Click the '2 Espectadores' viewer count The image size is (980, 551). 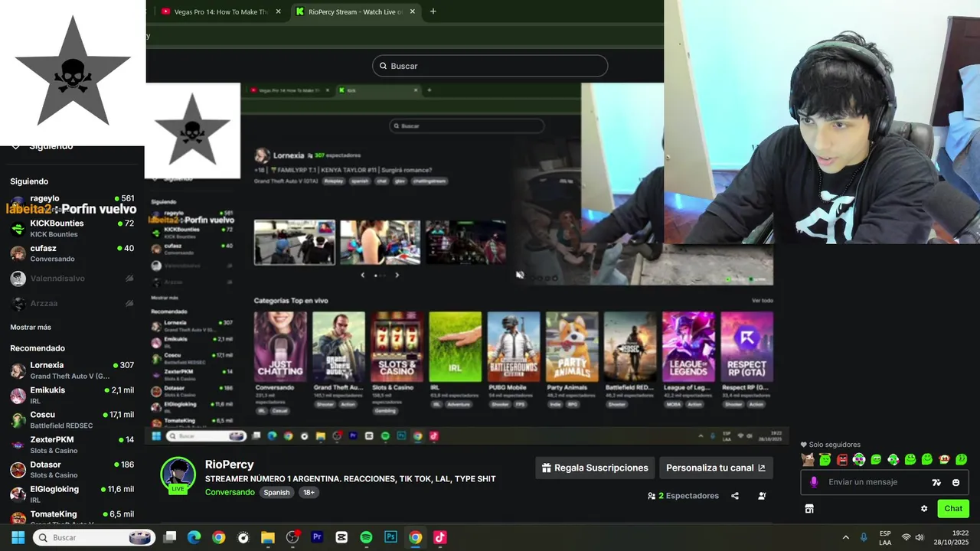[683, 496]
